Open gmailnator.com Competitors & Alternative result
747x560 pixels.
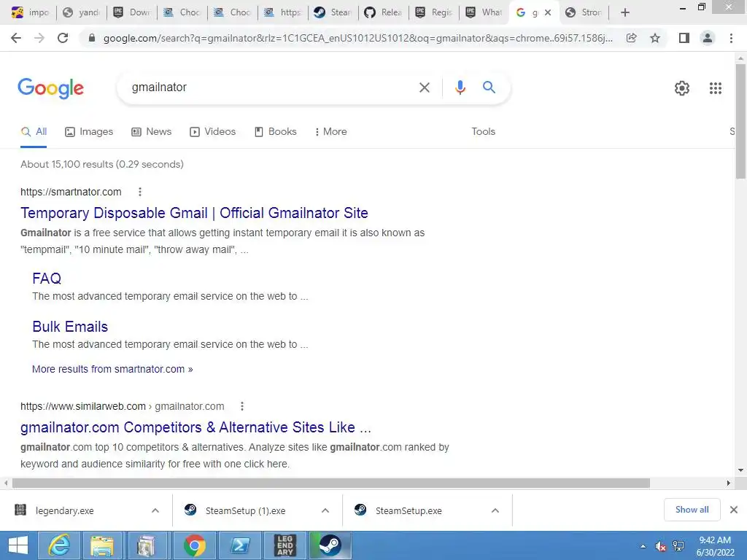(x=196, y=427)
